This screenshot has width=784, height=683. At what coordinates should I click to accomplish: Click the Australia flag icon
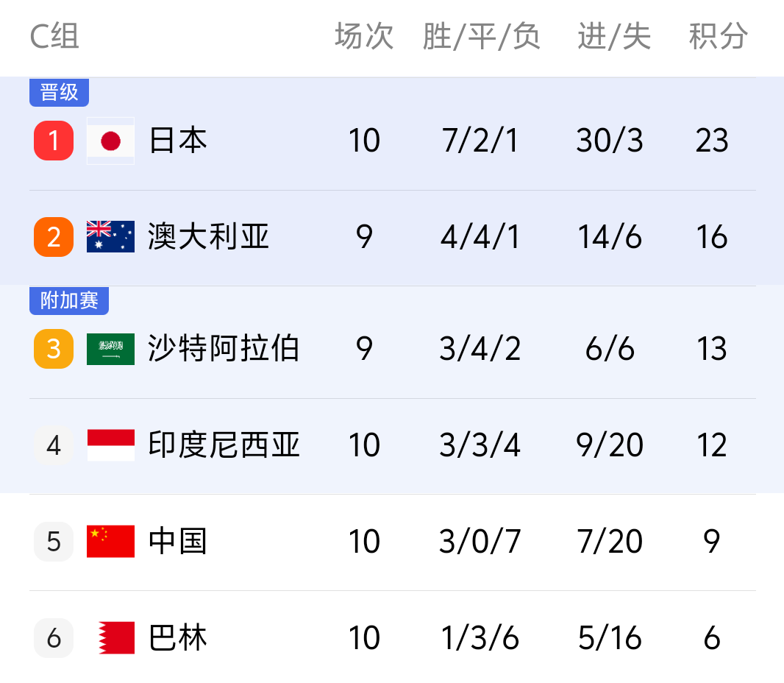pos(110,237)
